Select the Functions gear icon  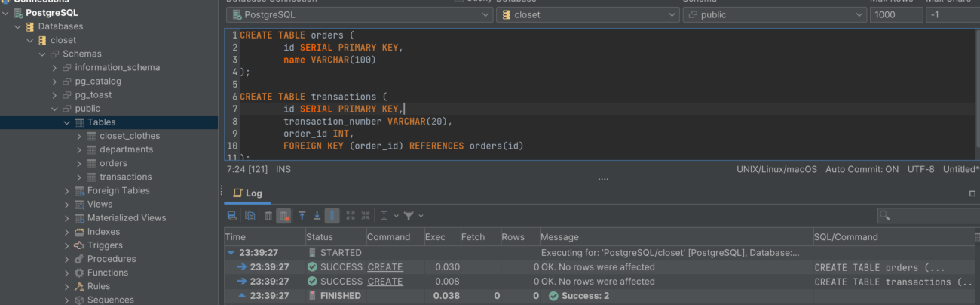79,273
